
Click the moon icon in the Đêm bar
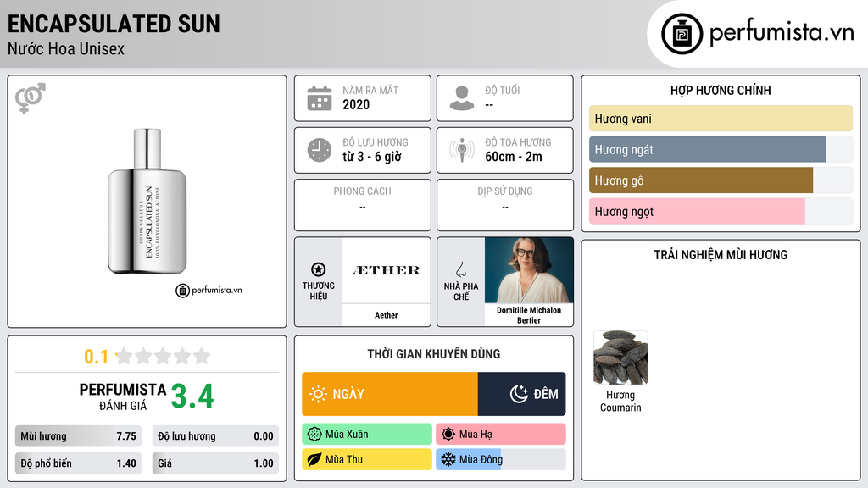point(519,394)
